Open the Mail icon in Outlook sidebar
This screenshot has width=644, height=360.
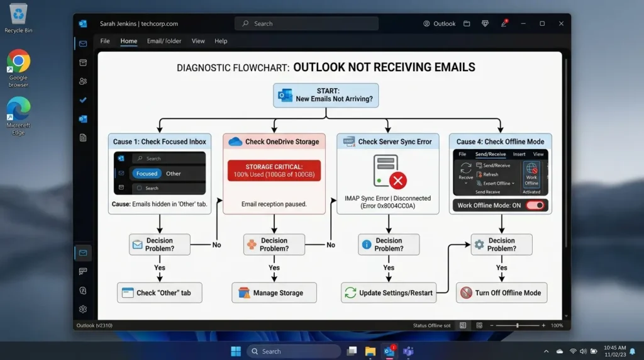pyautogui.click(x=83, y=43)
